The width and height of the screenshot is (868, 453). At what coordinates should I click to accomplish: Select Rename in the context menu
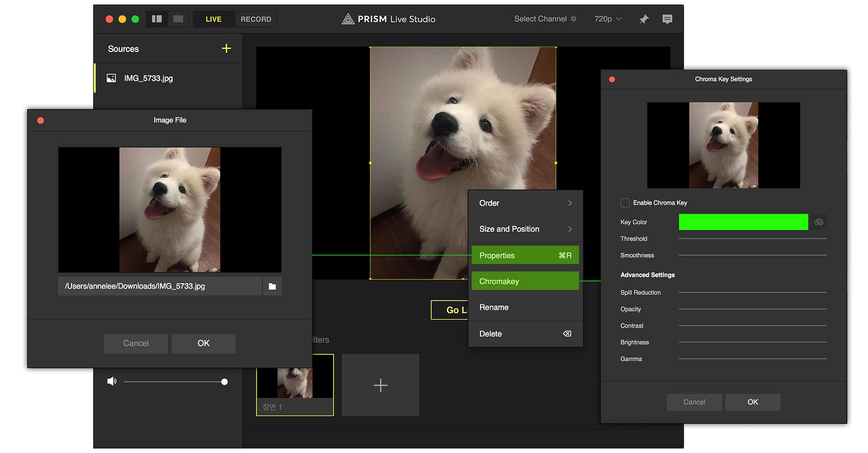click(525, 307)
